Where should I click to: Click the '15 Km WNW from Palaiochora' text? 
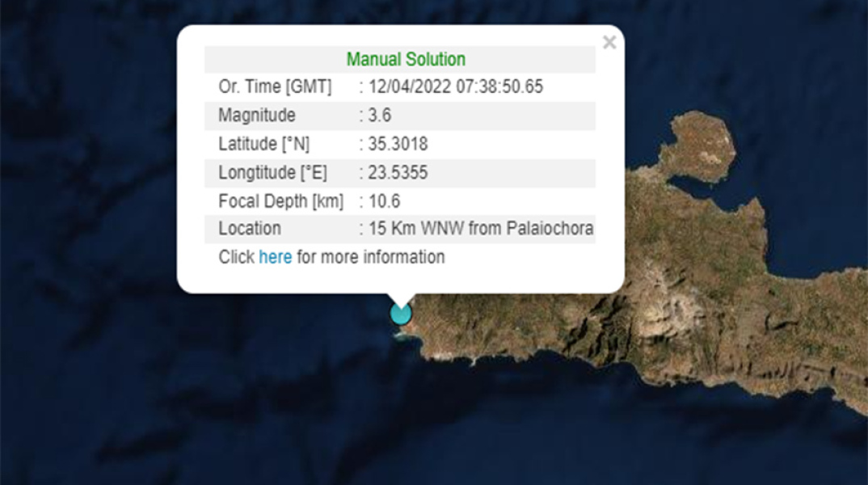[x=481, y=229]
